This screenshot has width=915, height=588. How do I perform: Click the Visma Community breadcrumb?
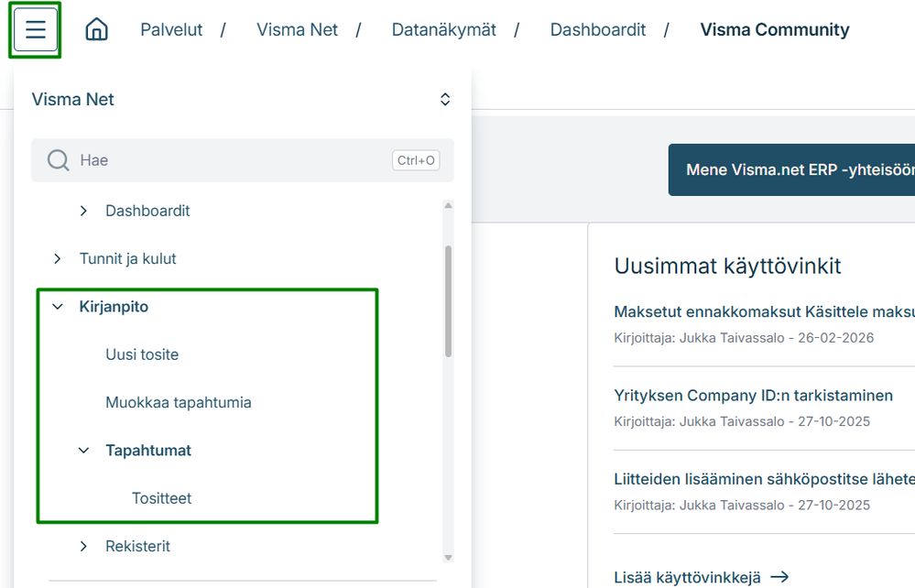[x=774, y=29]
